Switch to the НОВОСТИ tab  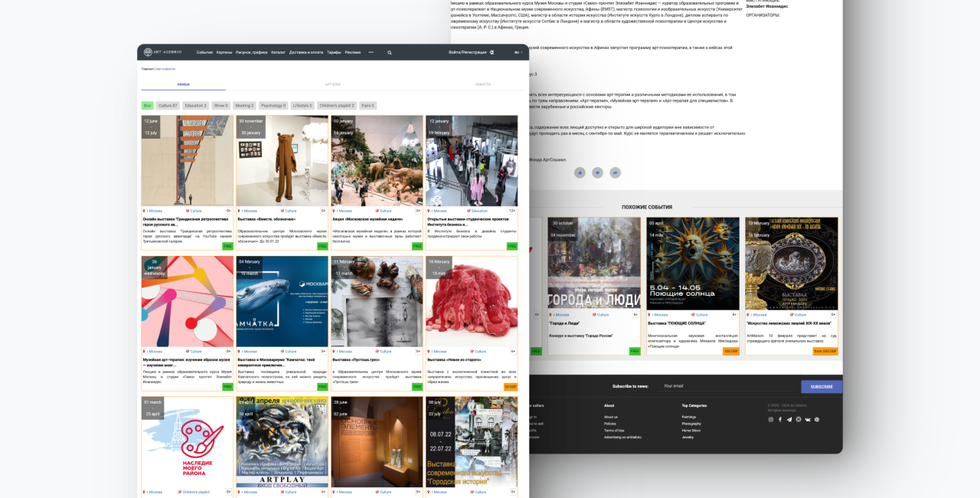point(482,84)
